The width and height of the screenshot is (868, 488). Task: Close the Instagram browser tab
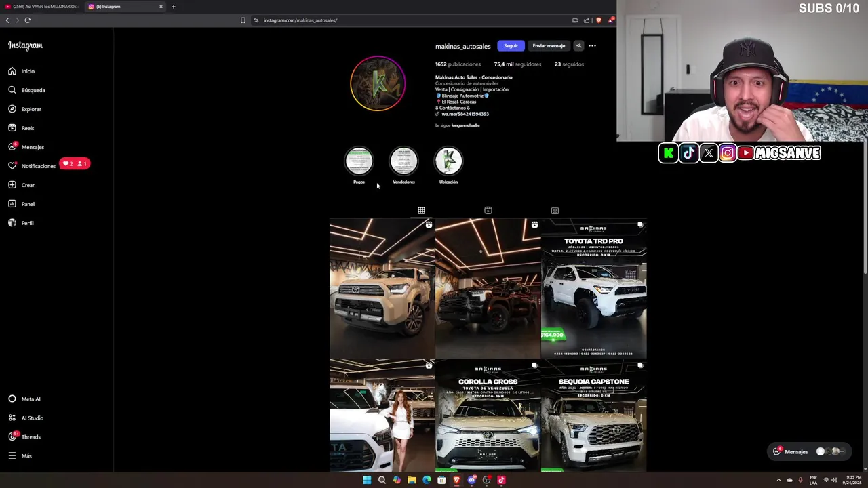[x=161, y=7]
